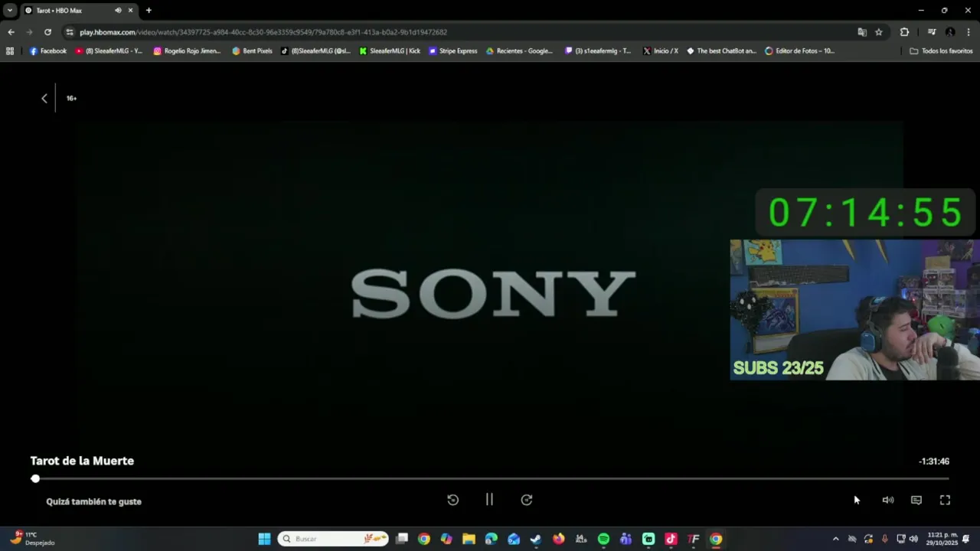Reload the current page
Screen dimensions: 980x551
click(47, 32)
